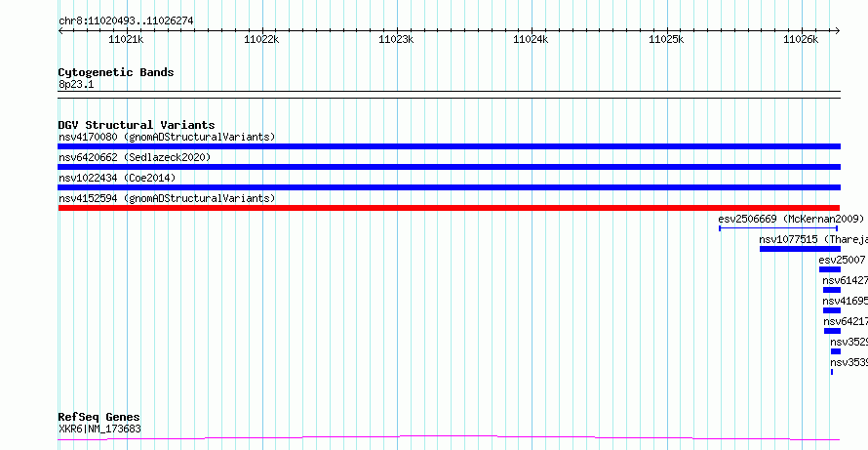Open the nsv3539 variant label
Viewport: 868px width, 450px height.
(848, 362)
